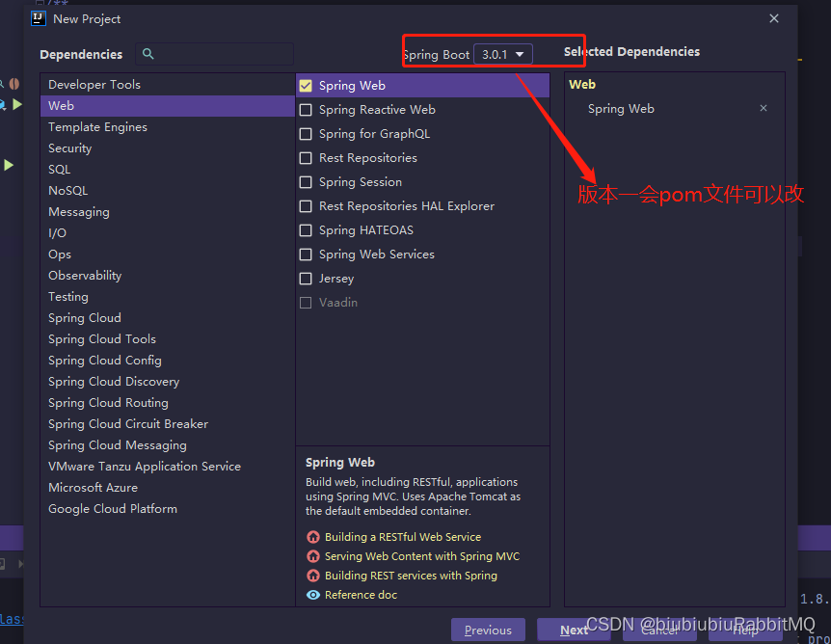Image resolution: width=831 pixels, height=644 pixels.
Task: Select the I/O category
Action: pyautogui.click(x=168, y=232)
